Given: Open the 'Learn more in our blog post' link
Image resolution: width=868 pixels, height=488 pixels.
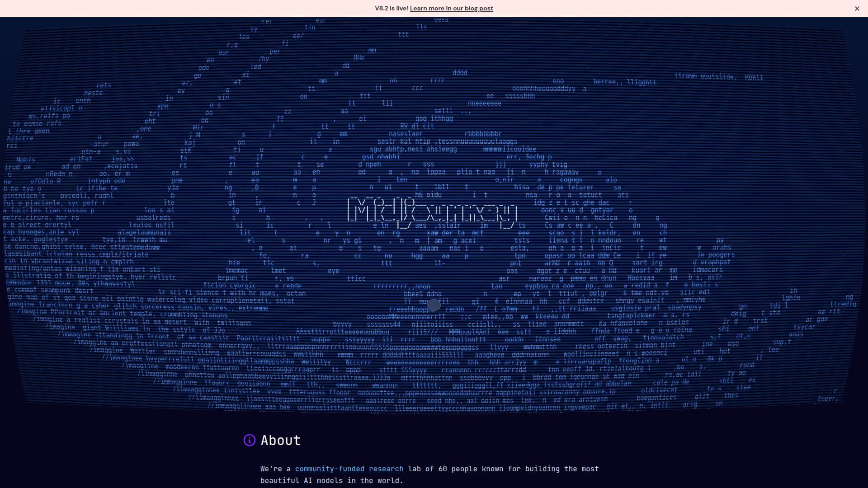Looking at the screenshot, I should pyautogui.click(x=451, y=8).
